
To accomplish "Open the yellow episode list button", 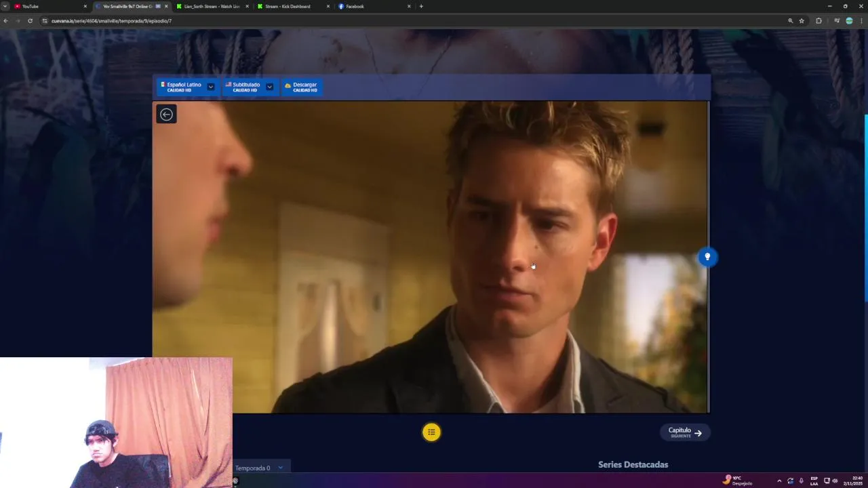I will [431, 432].
